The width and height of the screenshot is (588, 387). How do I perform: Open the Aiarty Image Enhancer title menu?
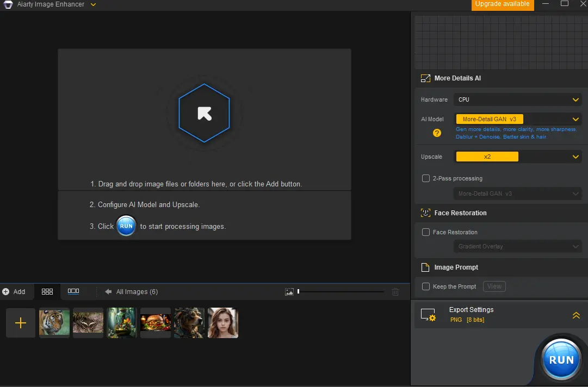click(94, 4)
